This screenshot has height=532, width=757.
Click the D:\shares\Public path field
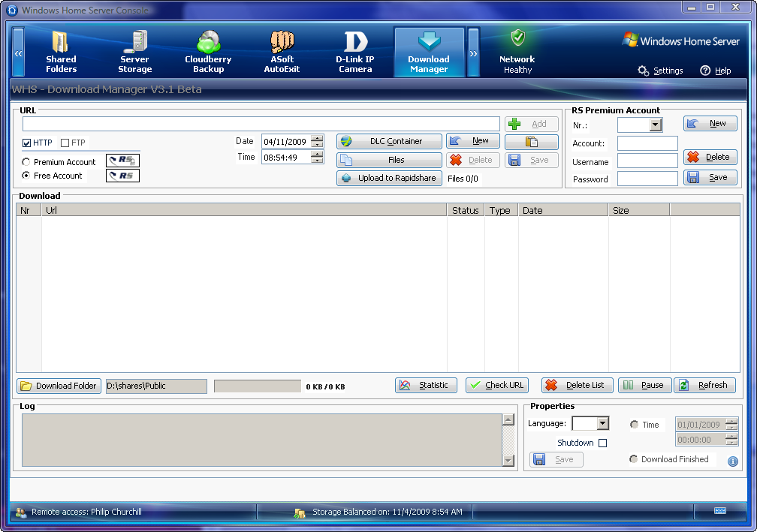click(156, 386)
